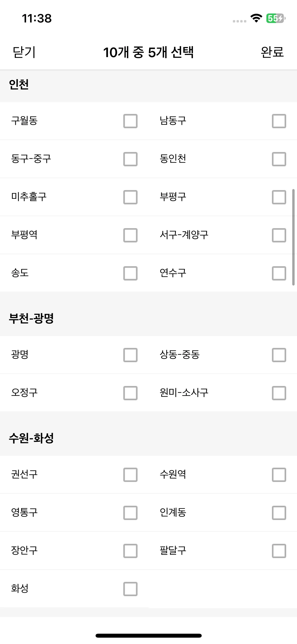Tick the 화성 checkbox

[x=130, y=589]
